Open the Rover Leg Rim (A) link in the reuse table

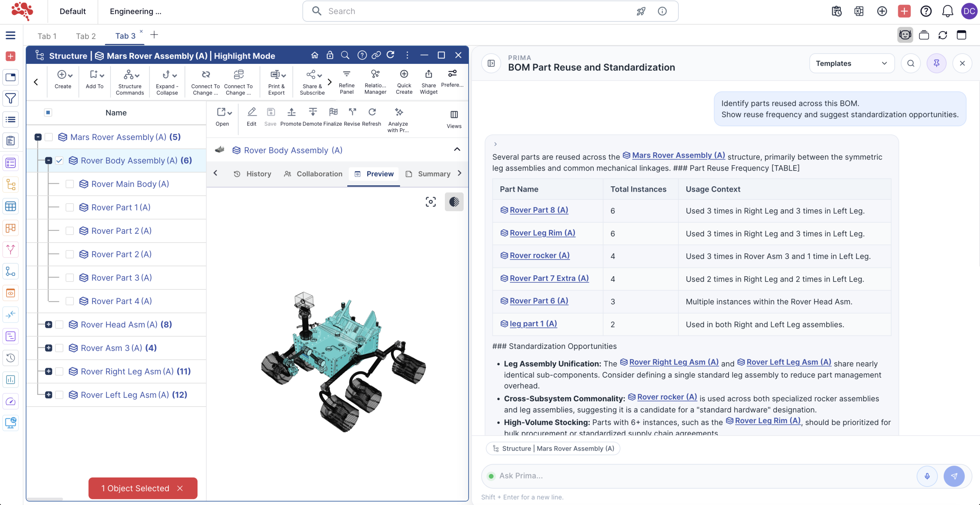542,233
